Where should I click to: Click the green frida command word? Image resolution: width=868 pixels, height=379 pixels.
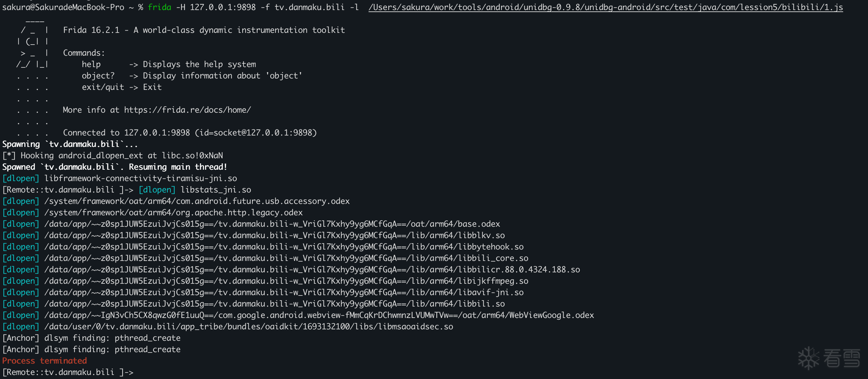click(x=159, y=7)
